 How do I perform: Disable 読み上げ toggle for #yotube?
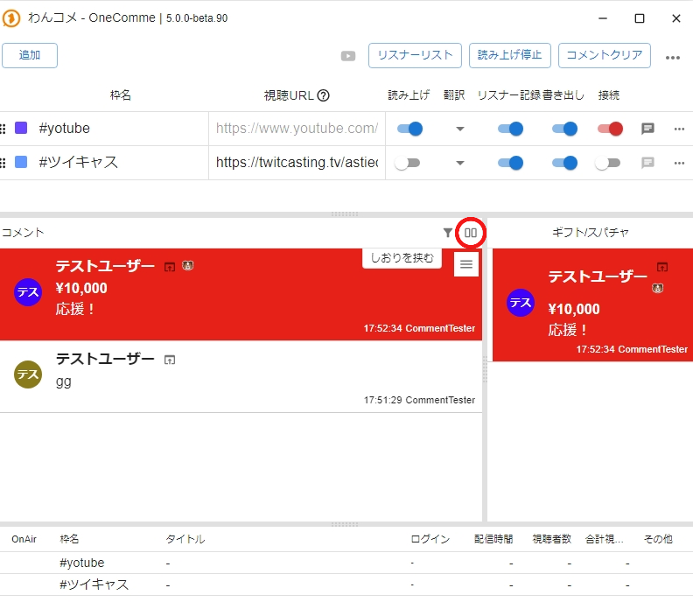[409, 129]
